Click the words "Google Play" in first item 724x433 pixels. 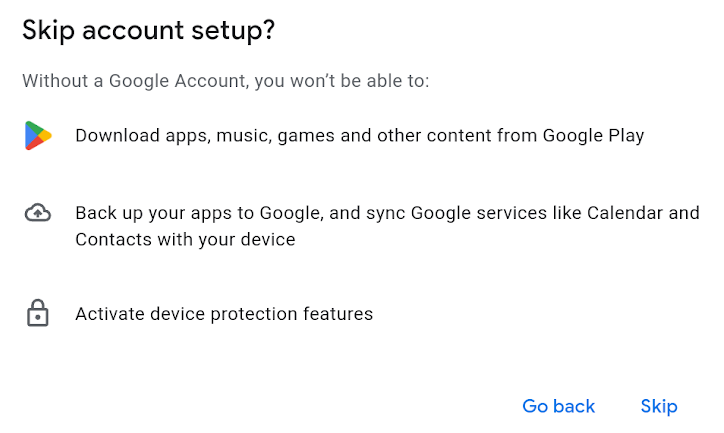point(593,135)
